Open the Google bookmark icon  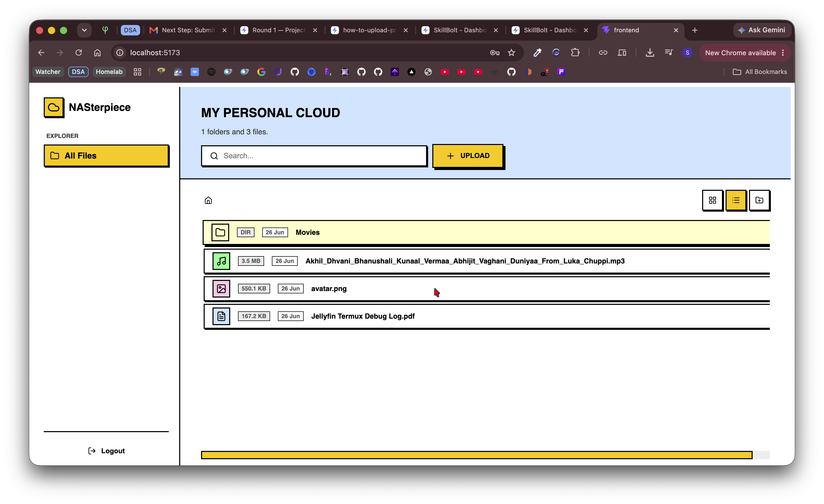click(x=261, y=72)
